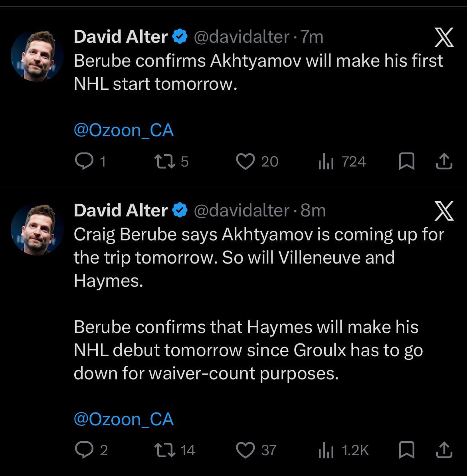The height and width of the screenshot is (476, 467).
Task: View analytics showing 1.2K views
Action: pos(326,450)
